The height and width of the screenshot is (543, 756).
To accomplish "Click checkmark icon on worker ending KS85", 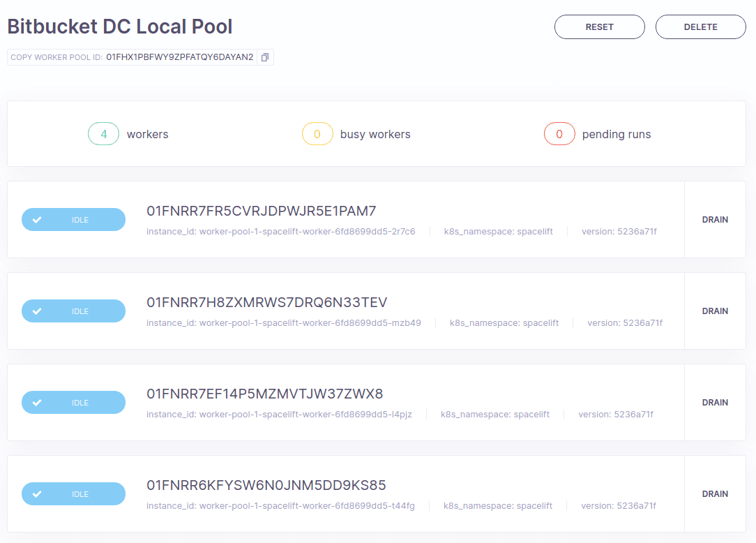I will pos(37,493).
